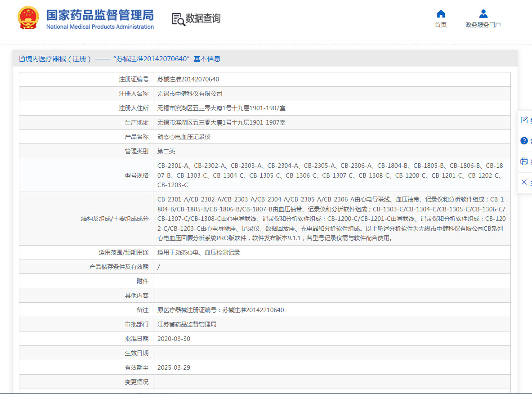Select 无锡市中健科仪有限公司 registrant name

(x=190, y=94)
